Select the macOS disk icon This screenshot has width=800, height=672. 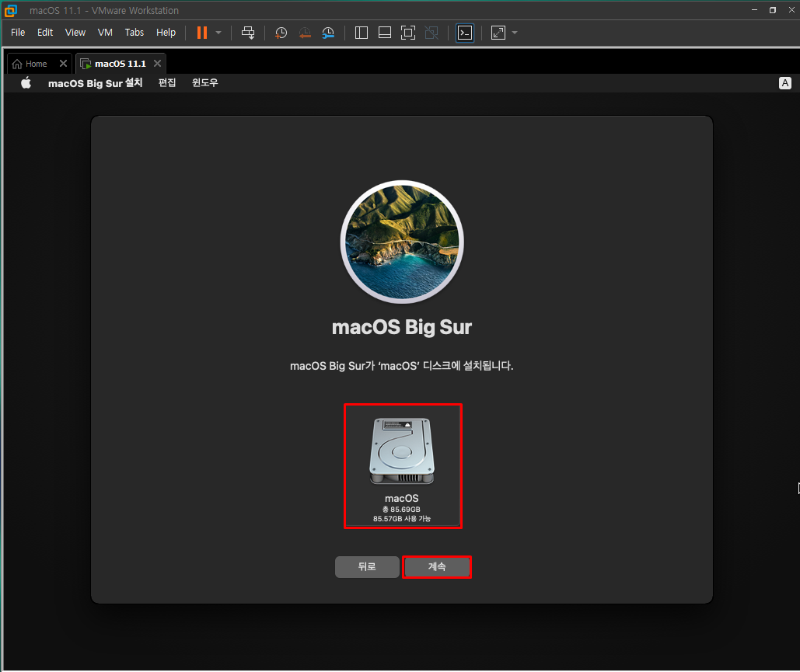(402, 451)
